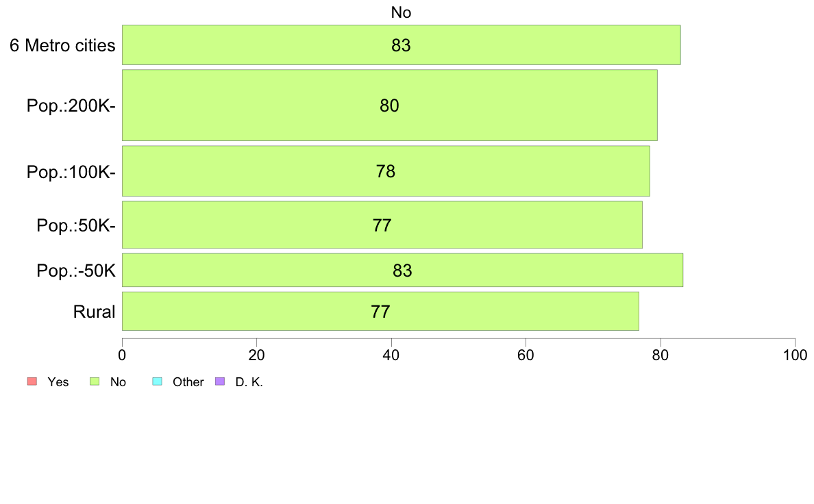Click the Pop.:-50K category label
This screenshot has width=814, height=504.
pyautogui.click(x=76, y=271)
